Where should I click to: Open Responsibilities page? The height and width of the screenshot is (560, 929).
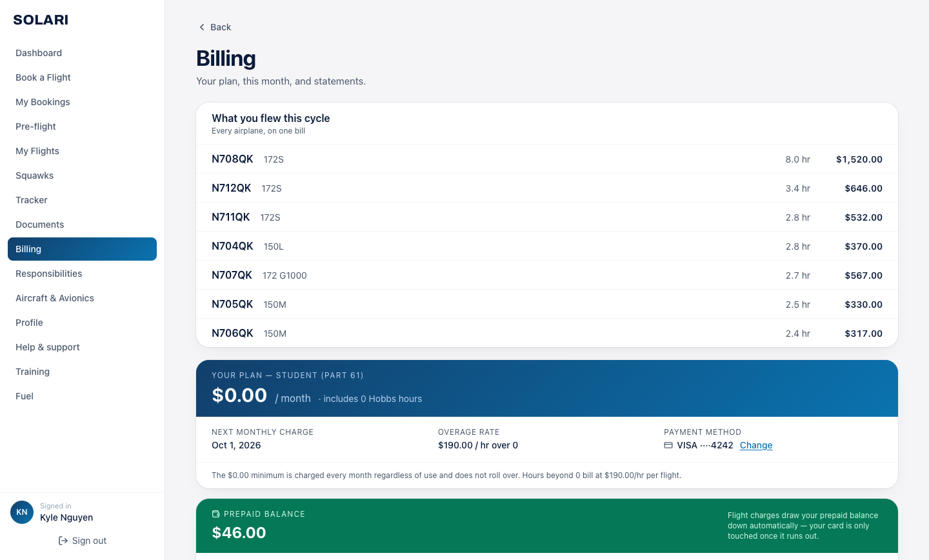coord(82,274)
